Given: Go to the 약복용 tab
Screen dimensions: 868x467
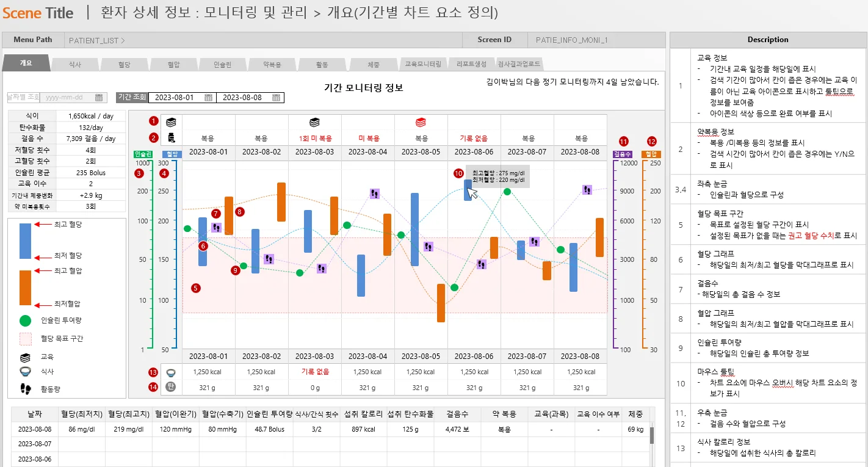Looking at the screenshot, I should point(272,64).
